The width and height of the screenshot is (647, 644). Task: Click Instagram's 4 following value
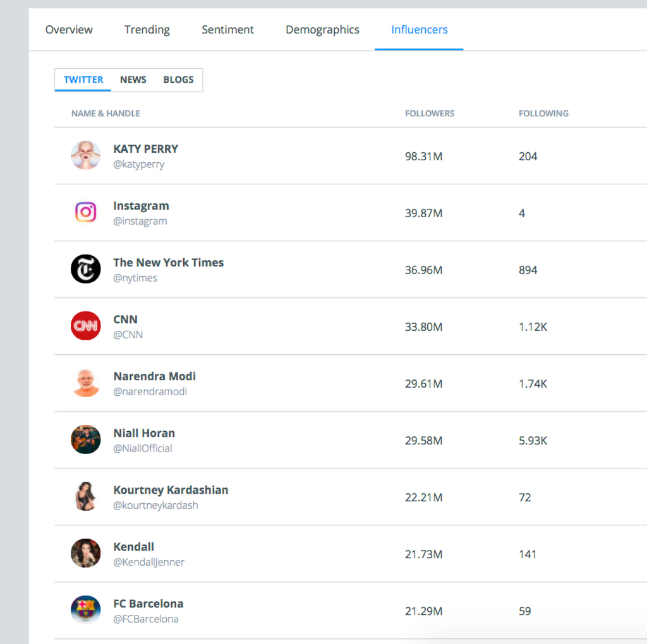[x=521, y=213]
